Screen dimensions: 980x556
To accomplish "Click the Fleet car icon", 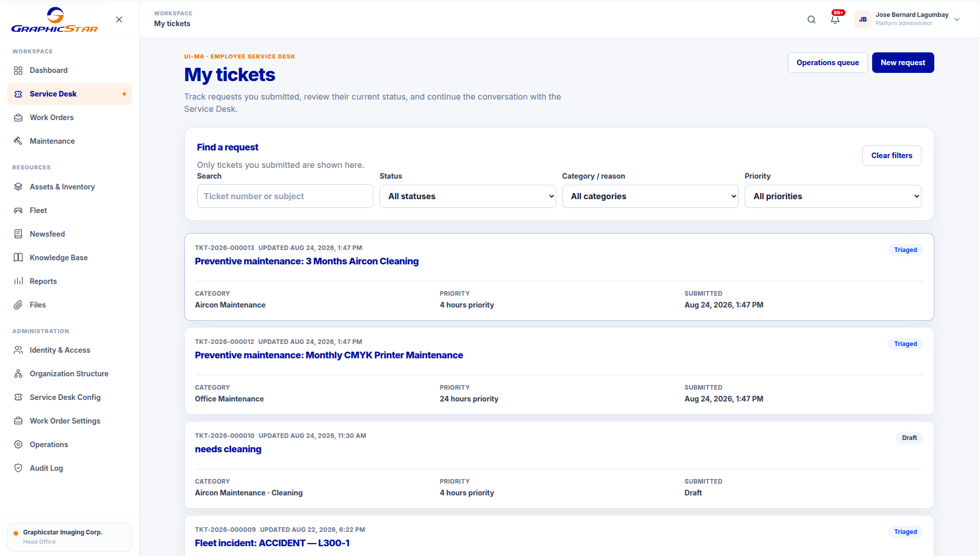I will [x=18, y=210].
